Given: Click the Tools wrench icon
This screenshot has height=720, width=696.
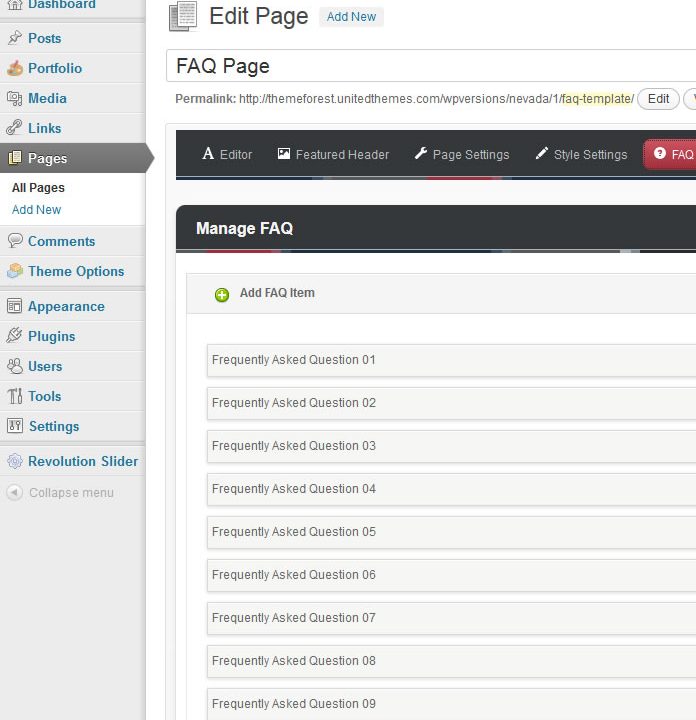Looking at the screenshot, I should pyautogui.click(x=14, y=396).
